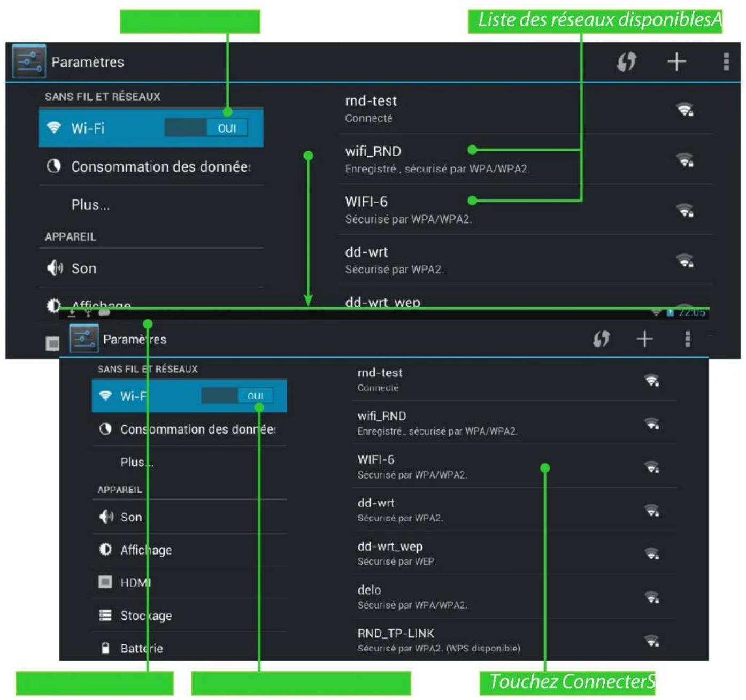Tap wifi_RND signal icon in upper screenshot

(x=685, y=160)
